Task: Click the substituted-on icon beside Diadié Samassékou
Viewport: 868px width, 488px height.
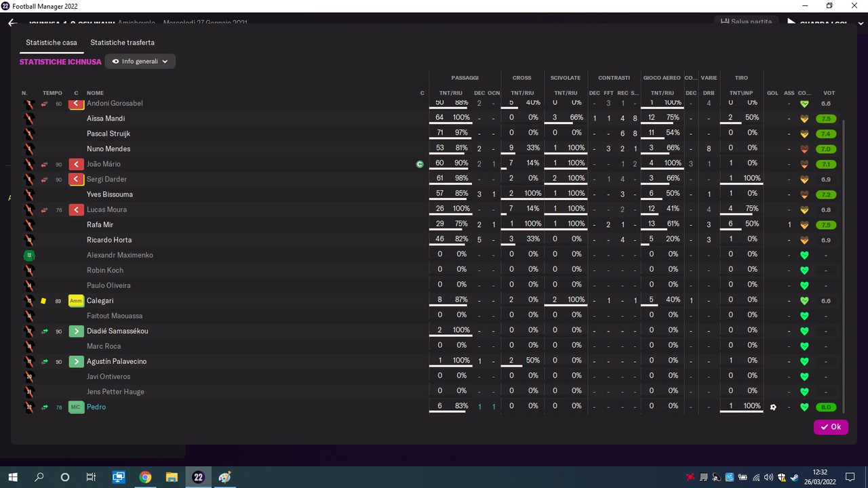Action: [77, 331]
